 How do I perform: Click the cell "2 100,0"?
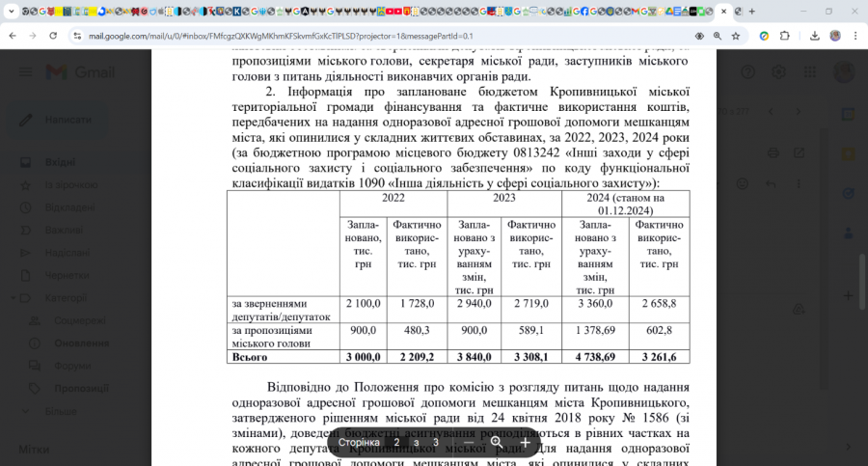pyautogui.click(x=364, y=304)
